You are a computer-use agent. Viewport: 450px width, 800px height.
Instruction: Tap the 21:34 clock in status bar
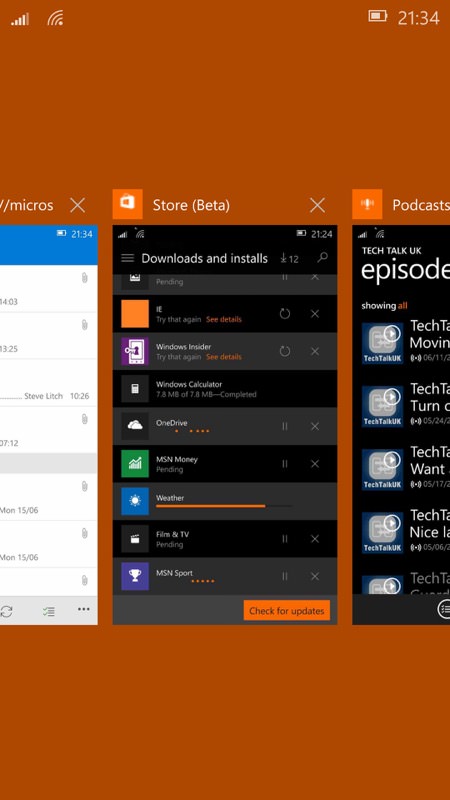[x=418, y=18]
